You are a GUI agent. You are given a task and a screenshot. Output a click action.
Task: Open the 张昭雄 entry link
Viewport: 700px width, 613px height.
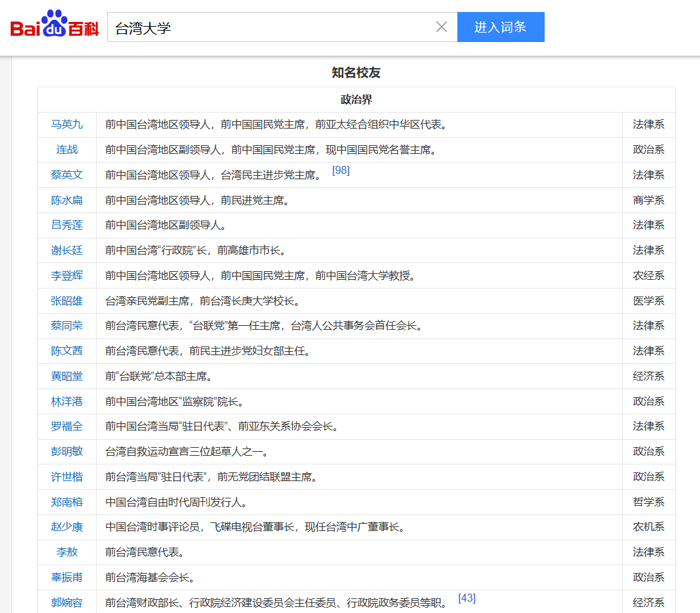click(66, 301)
